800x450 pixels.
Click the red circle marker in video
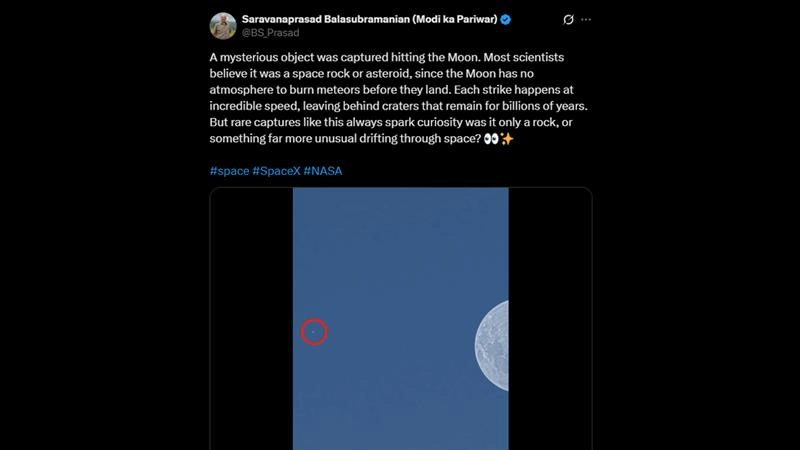[314, 331]
